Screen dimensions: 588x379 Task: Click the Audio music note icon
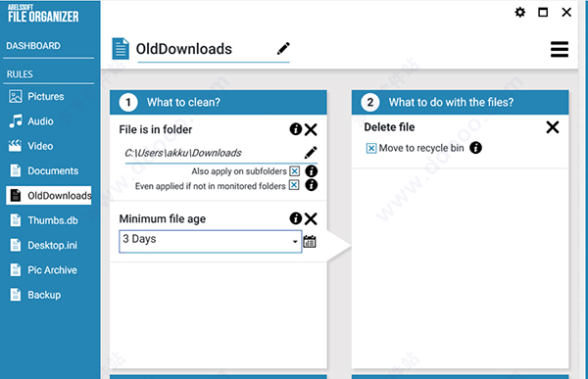[x=16, y=121]
